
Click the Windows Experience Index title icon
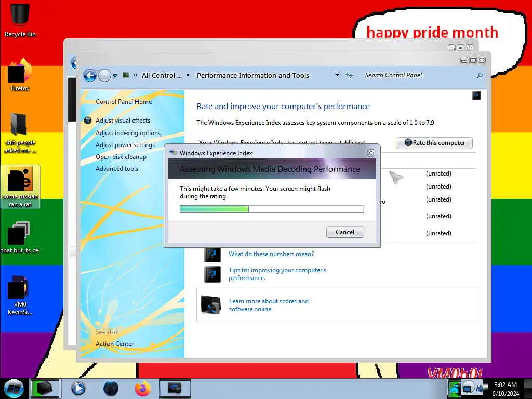click(x=174, y=153)
